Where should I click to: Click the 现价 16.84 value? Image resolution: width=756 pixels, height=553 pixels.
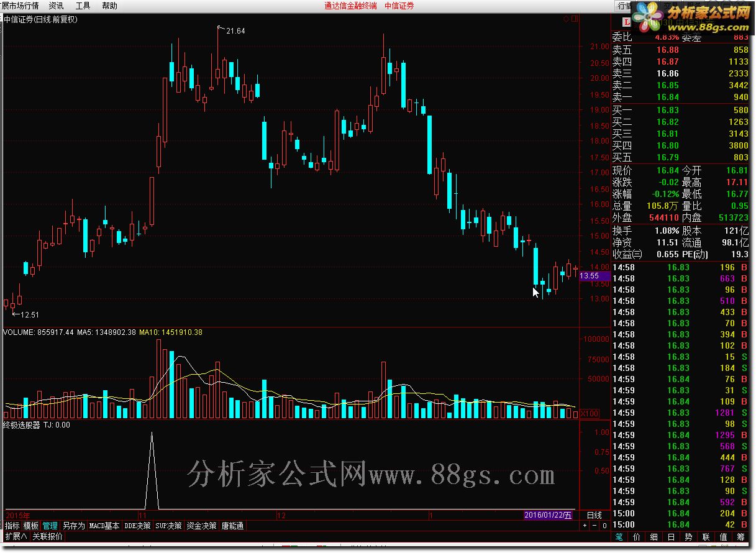click(668, 170)
